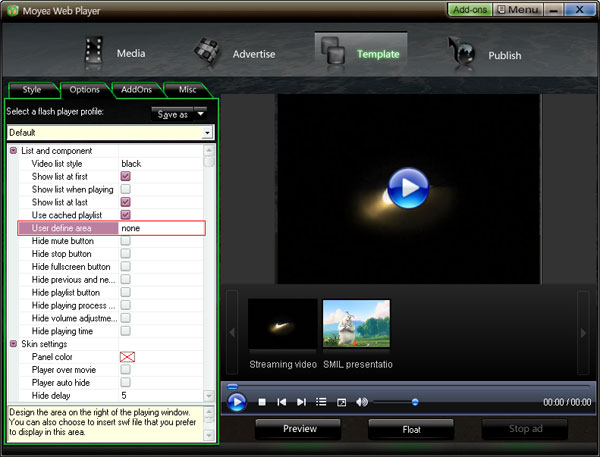Open the Media section icon

(x=94, y=52)
